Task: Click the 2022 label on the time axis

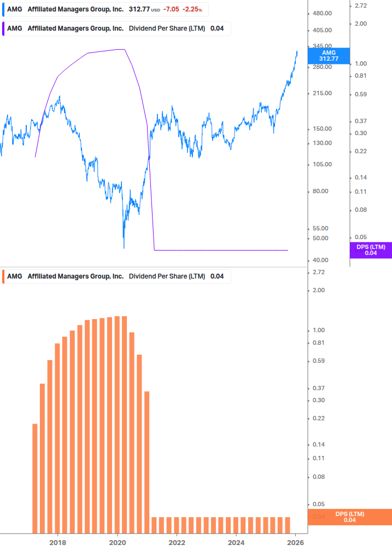Action: point(177,543)
